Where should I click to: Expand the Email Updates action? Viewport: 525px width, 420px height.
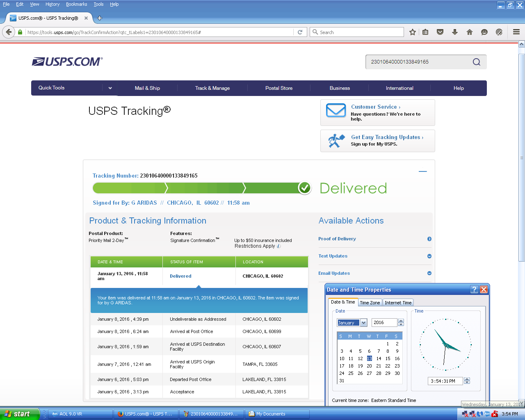[x=429, y=273]
